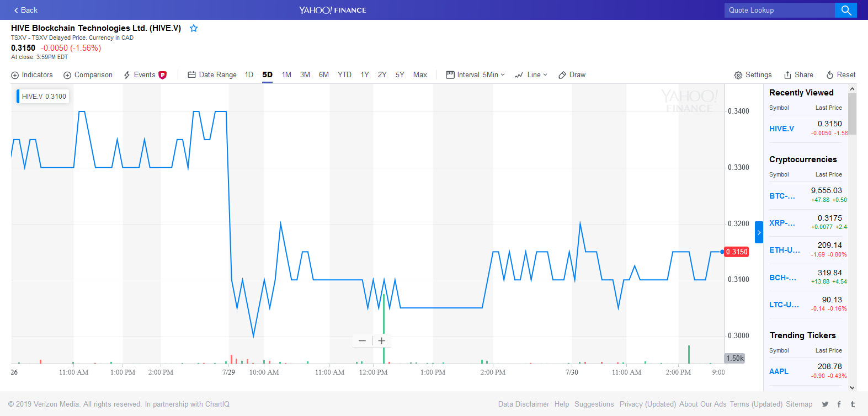Image resolution: width=868 pixels, height=416 pixels.
Task: Open chart Settings gear
Action: click(753, 75)
